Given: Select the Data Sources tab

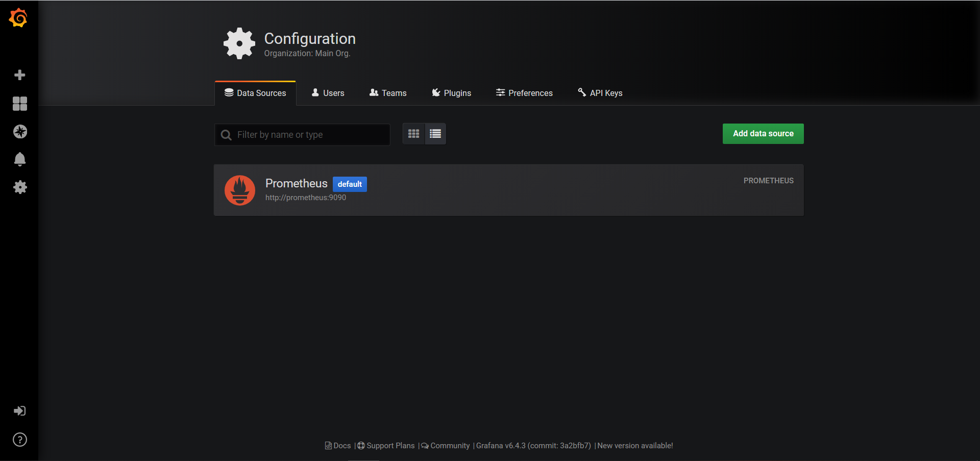Looking at the screenshot, I should point(255,93).
